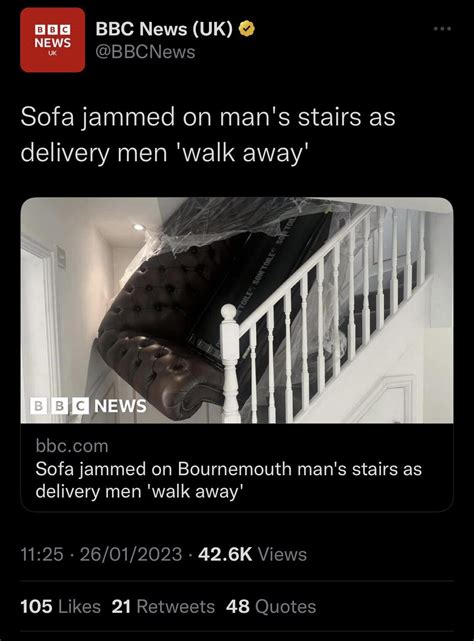Viewport: 474px width, 641px height.
Task: View the 42.6K Views count
Action: [x=252, y=555]
